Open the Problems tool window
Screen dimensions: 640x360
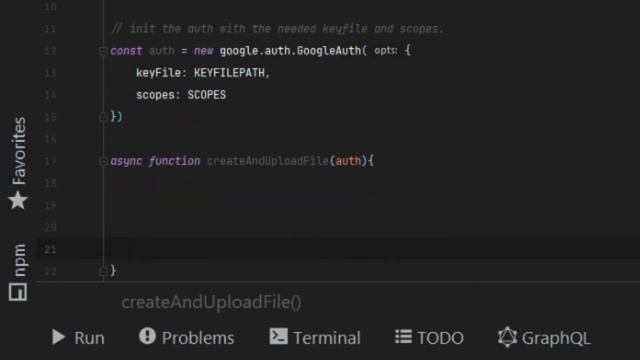(x=187, y=338)
